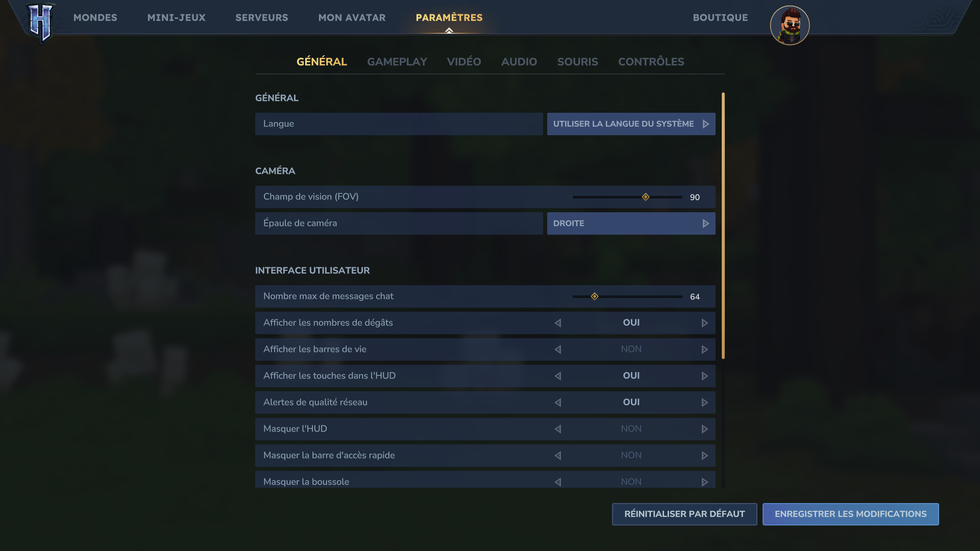Image resolution: width=980 pixels, height=551 pixels.
Task: Open the Langue system language dropdown
Action: (631, 124)
